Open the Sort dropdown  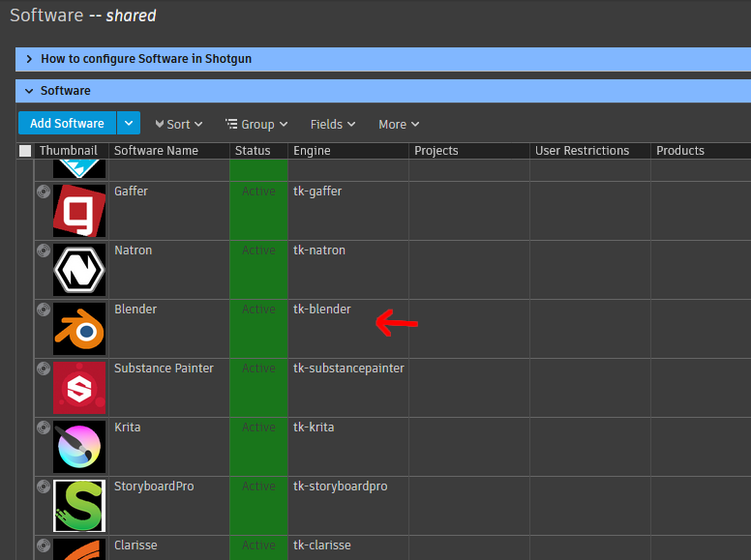tap(179, 125)
